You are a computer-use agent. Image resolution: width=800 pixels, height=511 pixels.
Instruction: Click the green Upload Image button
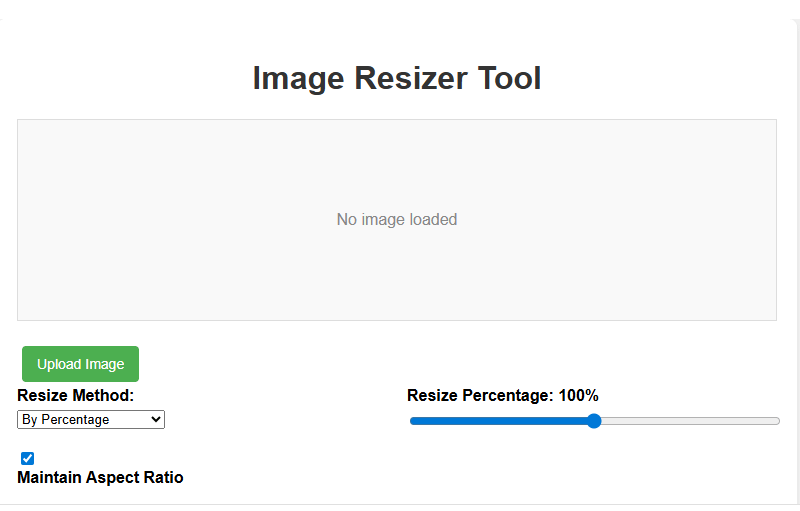coord(80,364)
